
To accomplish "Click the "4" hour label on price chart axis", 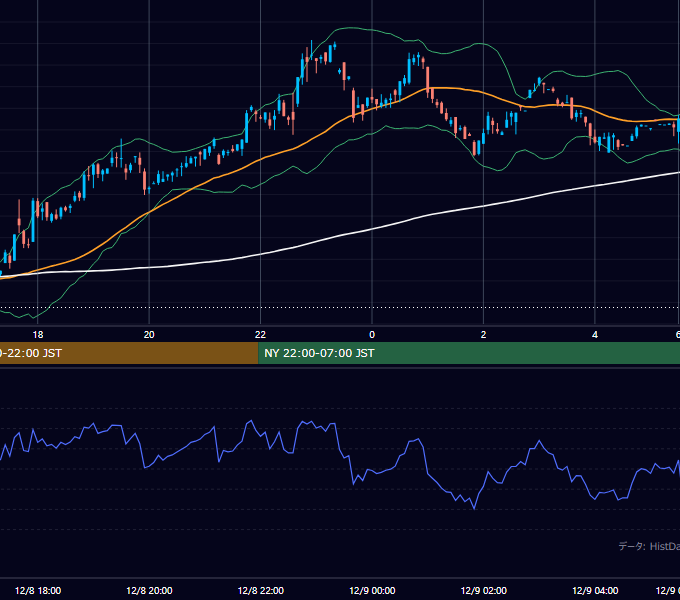I will (595, 335).
